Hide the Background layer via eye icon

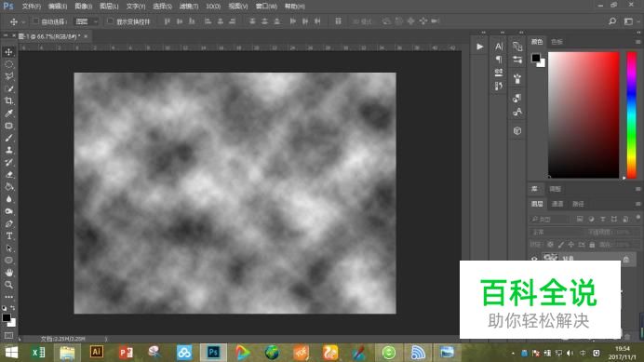pyautogui.click(x=534, y=259)
